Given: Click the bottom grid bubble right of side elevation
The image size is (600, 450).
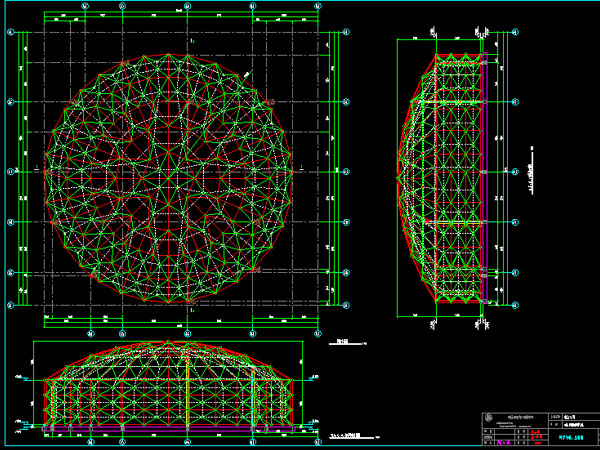Looking at the screenshot, I should (516, 301).
